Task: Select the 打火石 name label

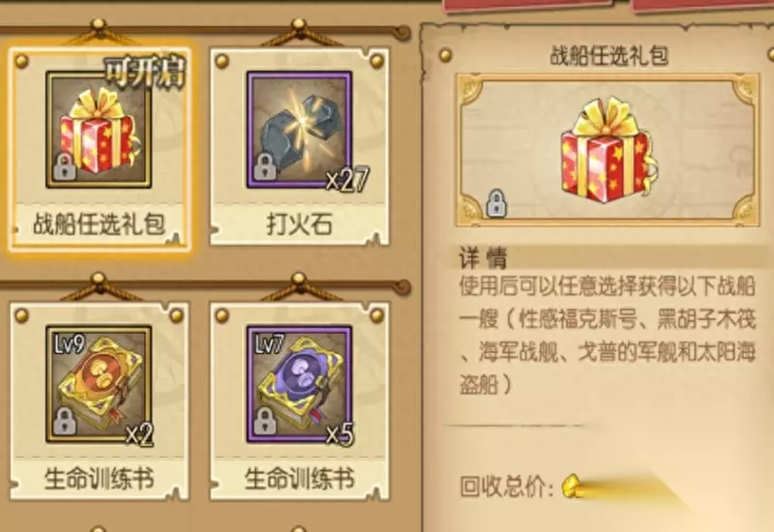Action: (299, 224)
